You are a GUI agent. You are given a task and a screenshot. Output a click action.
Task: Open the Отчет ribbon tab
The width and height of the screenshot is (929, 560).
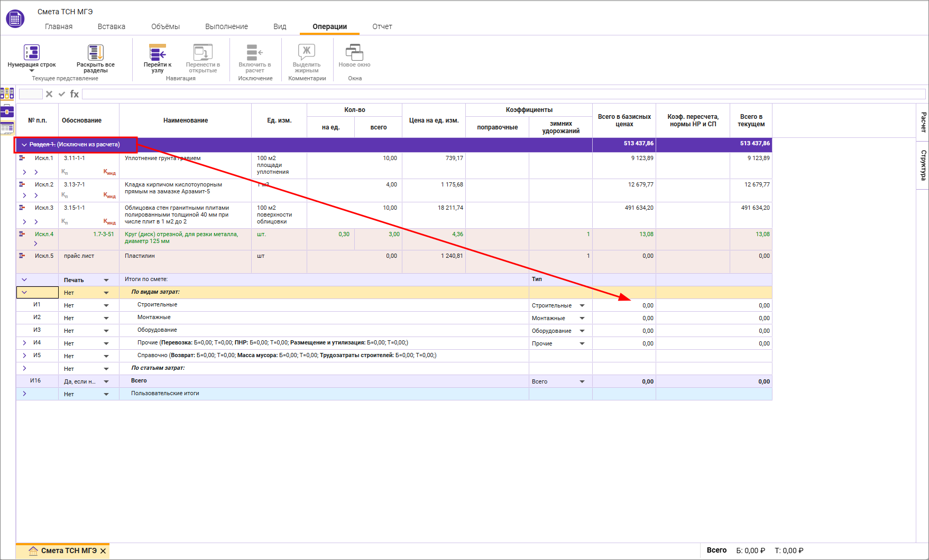382,26
